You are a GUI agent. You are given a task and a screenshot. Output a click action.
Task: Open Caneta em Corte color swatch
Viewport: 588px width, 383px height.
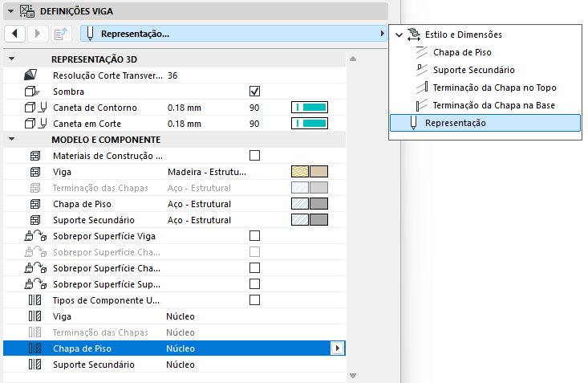(x=310, y=124)
